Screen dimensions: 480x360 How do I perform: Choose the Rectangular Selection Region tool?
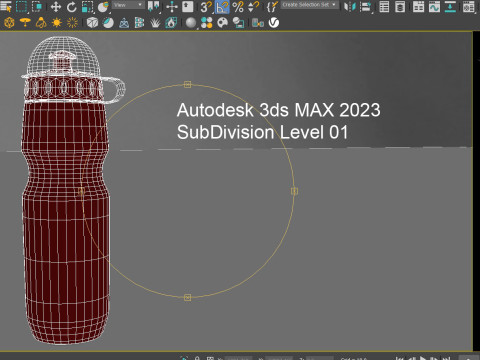22,6
